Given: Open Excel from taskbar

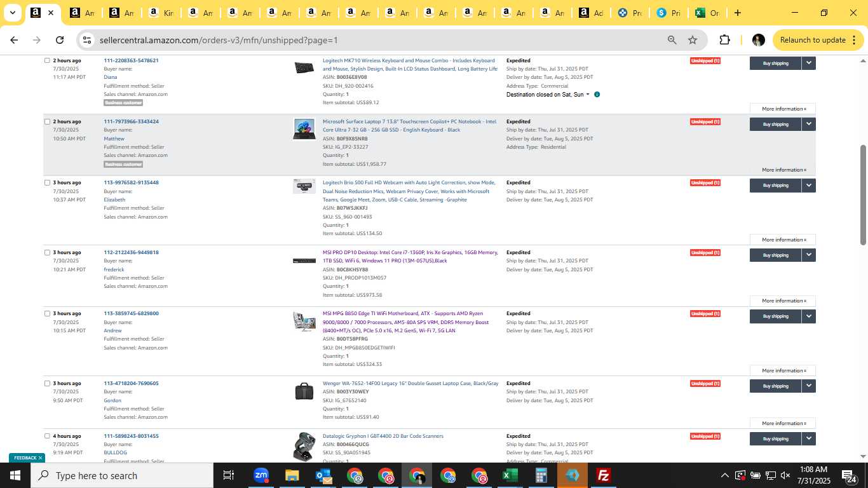Looking at the screenshot, I should [510, 475].
